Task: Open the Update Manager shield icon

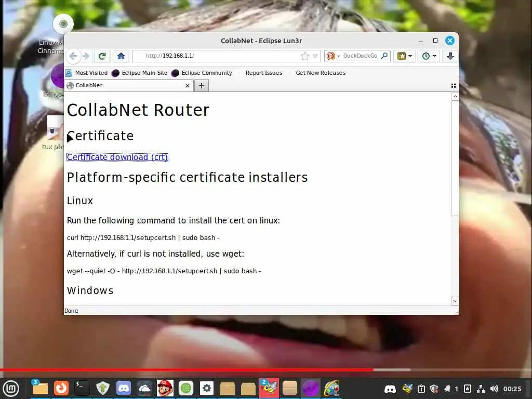Action: pos(102,389)
